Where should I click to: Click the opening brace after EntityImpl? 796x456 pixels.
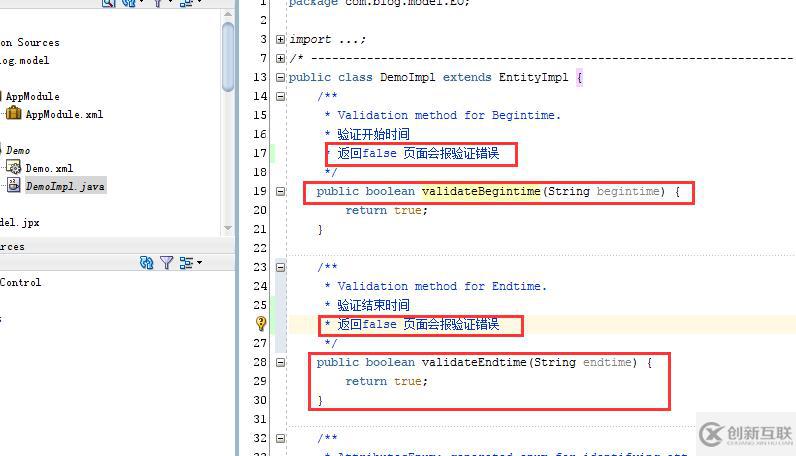(579, 78)
